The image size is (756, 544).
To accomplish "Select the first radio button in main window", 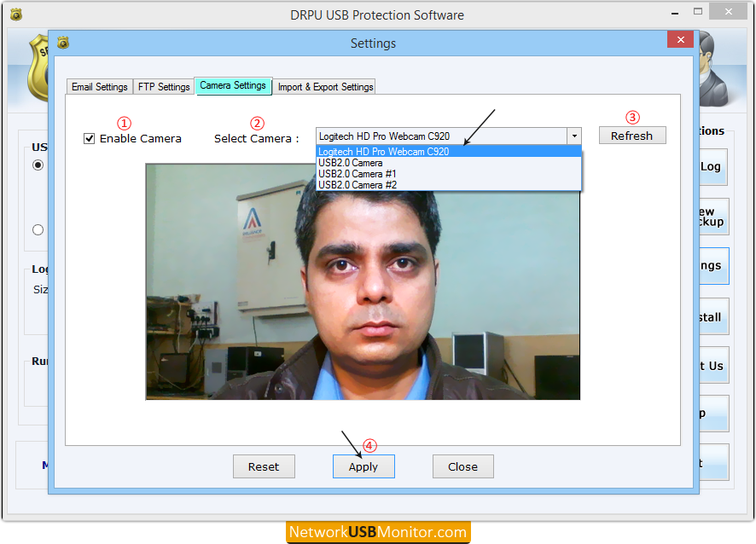I will [x=38, y=165].
